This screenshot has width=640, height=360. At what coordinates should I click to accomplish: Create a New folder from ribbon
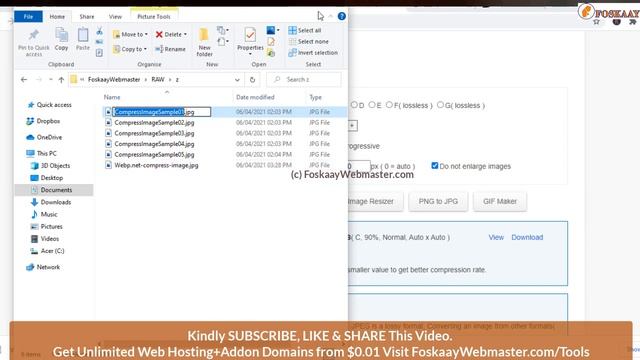click(x=204, y=42)
